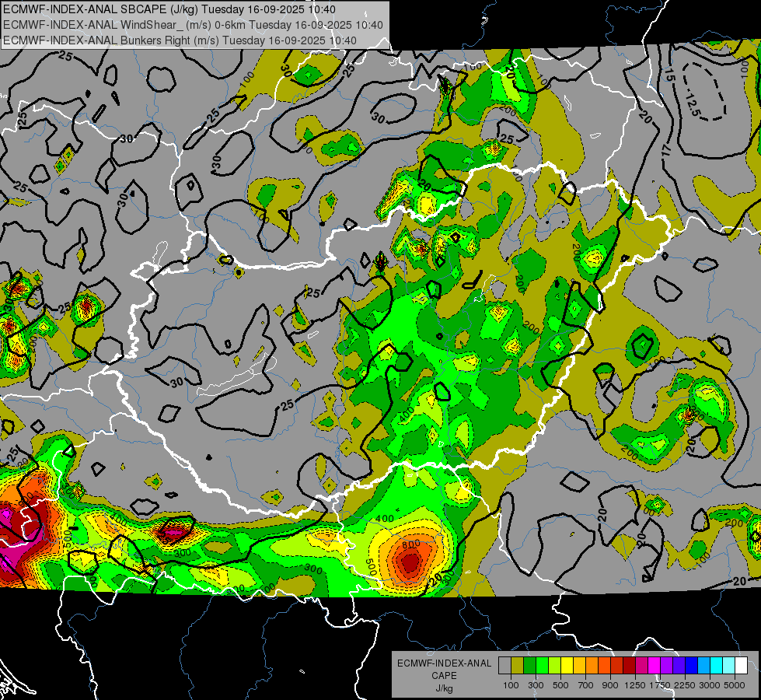Viewport: 761px width, 700px height.
Task: Click the CAPE word in legend
Action: (x=444, y=676)
